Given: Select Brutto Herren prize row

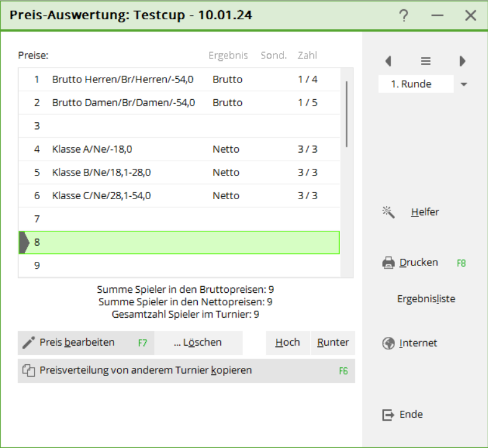Looking at the screenshot, I should coord(123,79).
